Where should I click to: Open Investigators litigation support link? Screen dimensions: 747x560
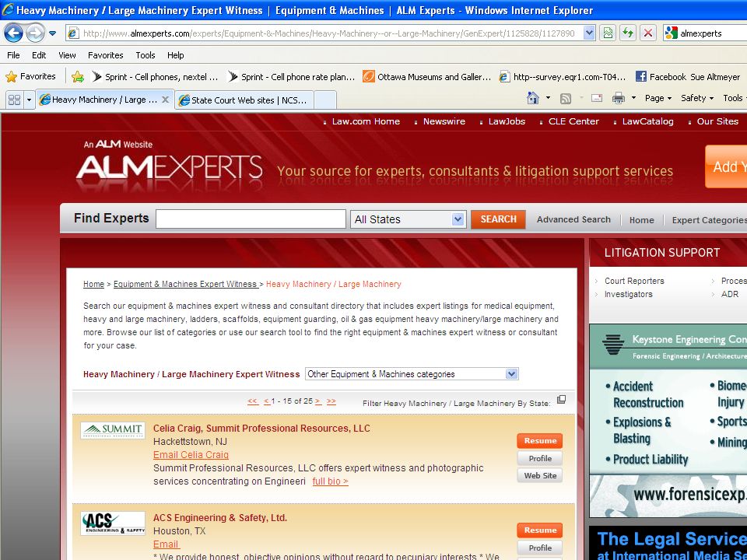click(x=629, y=294)
